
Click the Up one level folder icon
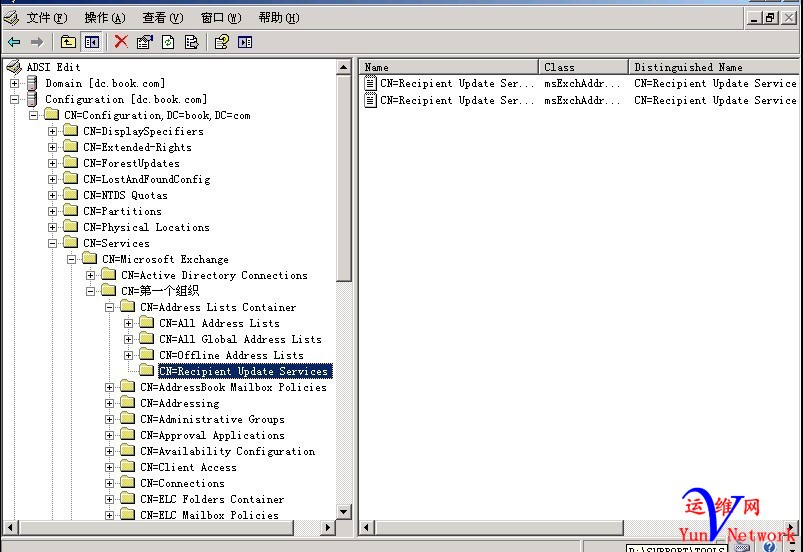68,42
